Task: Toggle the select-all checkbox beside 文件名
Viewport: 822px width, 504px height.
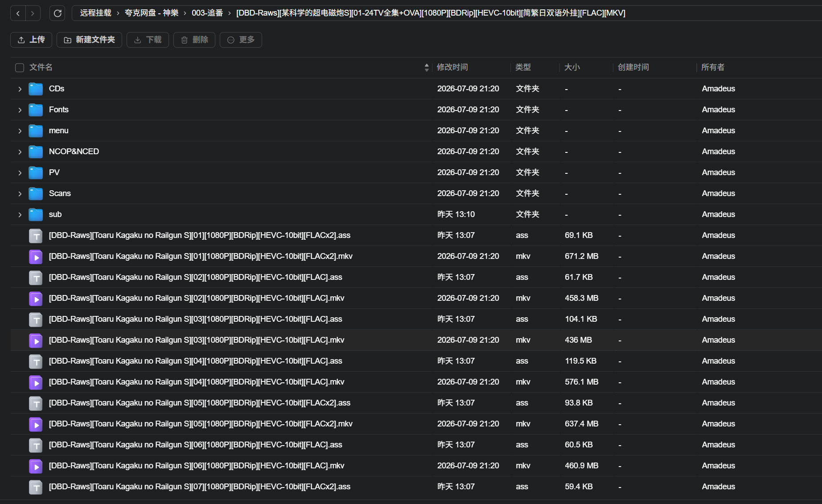Action: coord(20,68)
